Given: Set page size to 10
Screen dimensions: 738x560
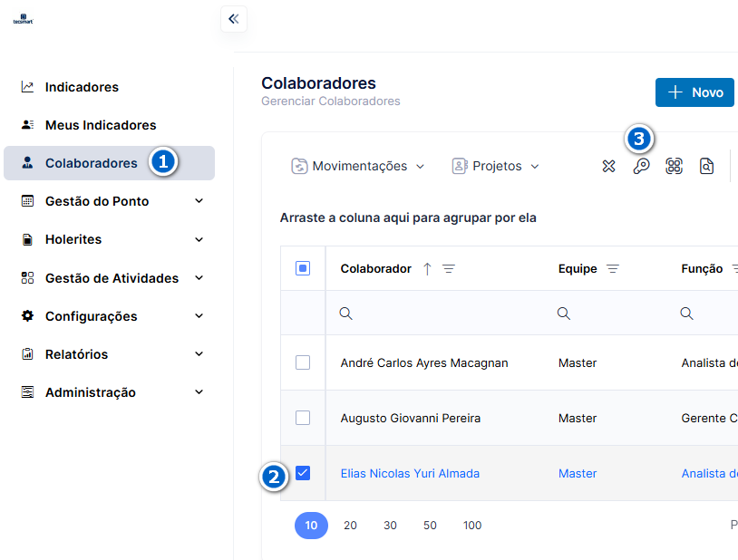Looking at the screenshot, I should (x=311, y=526).
